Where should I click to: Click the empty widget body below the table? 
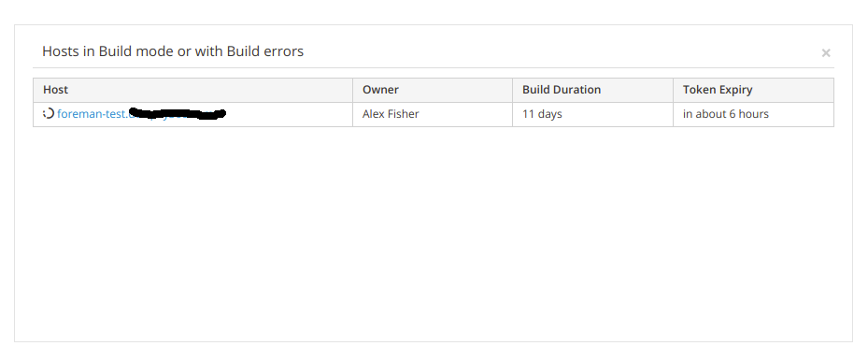tap(434, 233)
